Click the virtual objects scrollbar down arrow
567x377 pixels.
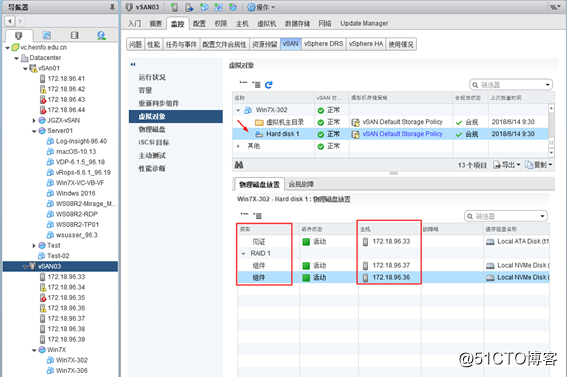(x=551, y=153)
